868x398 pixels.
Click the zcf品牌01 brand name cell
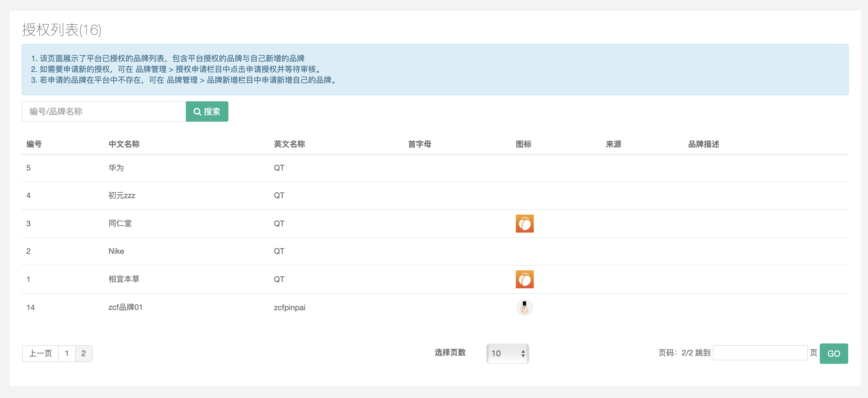tap(125, 307)
